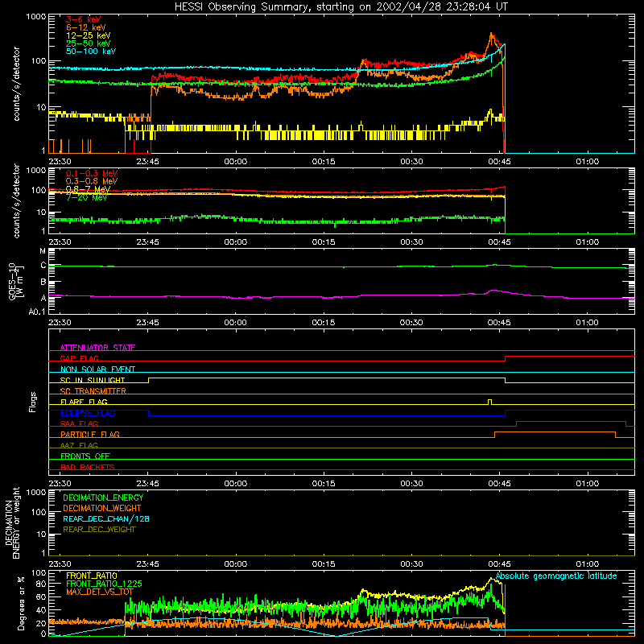
Task: Click the 01:00 tick label under flags panel
Action: click(x=588, y=484)
